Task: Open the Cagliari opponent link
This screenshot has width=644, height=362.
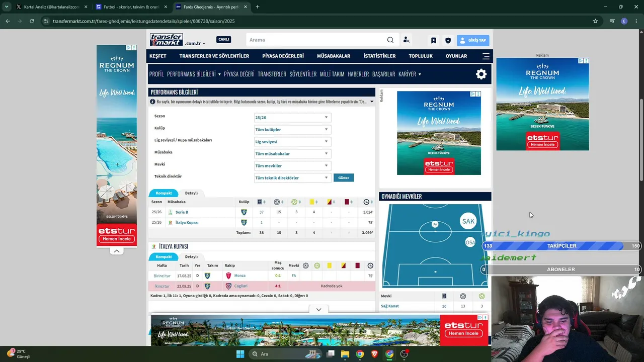Action: click(x=241, y=286)
